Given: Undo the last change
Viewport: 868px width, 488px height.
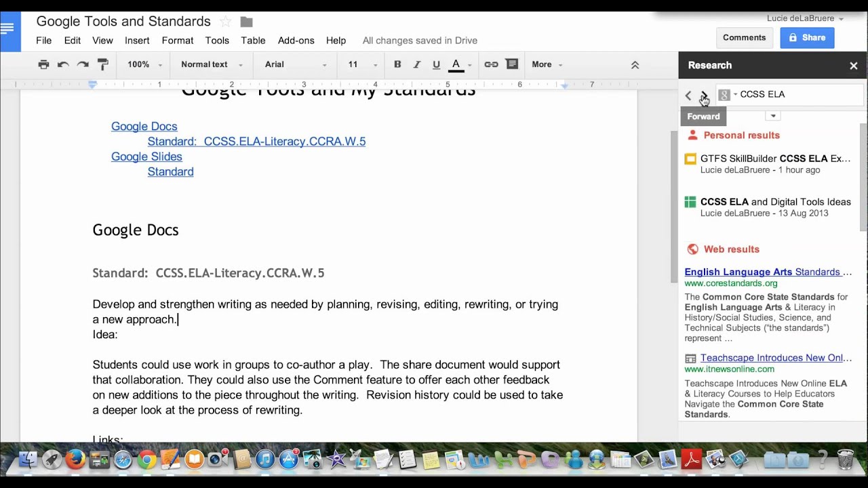Looking at the screenshot, I should pyautogui.click(x=63, y=64).
